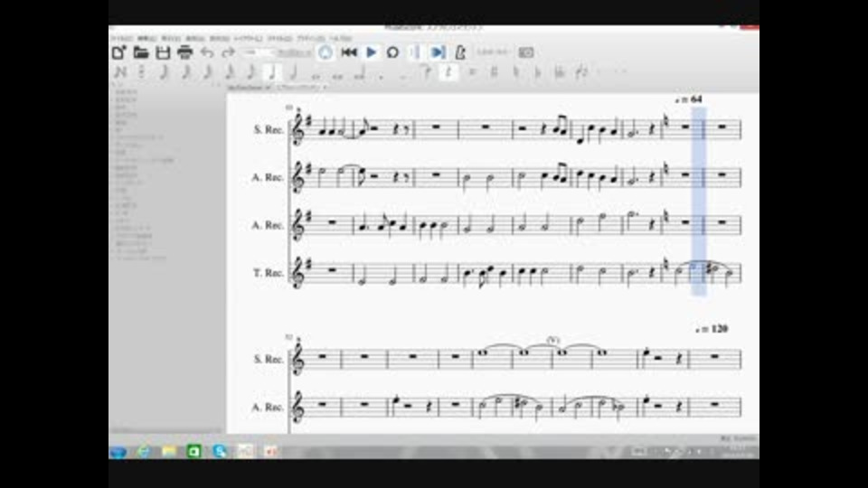Switch to the first score tab

[x=250, y=88]
